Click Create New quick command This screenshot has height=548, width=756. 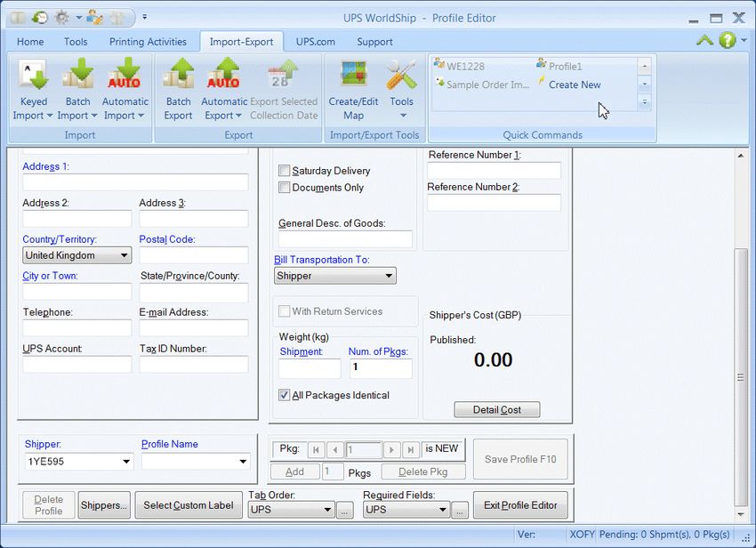pos(569,85)
